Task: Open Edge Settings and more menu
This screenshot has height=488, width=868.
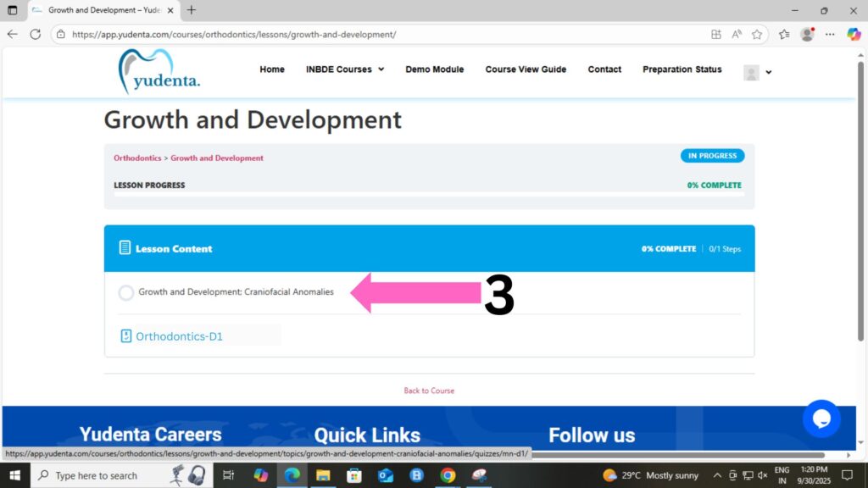Action: [830, 35]
